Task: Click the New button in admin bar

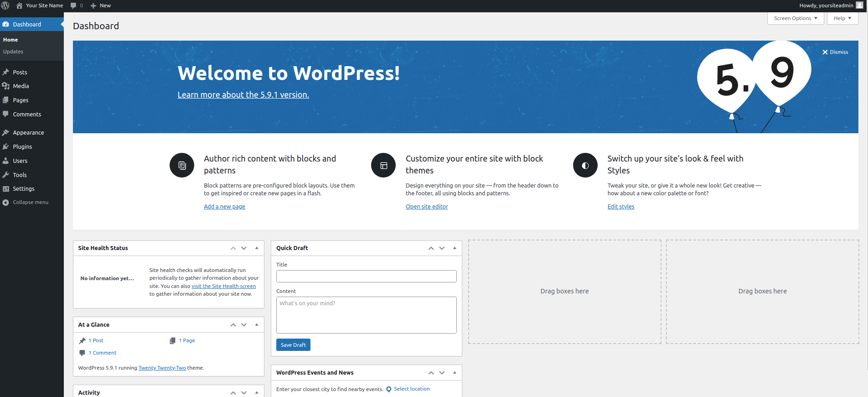Action: [101, 5]
